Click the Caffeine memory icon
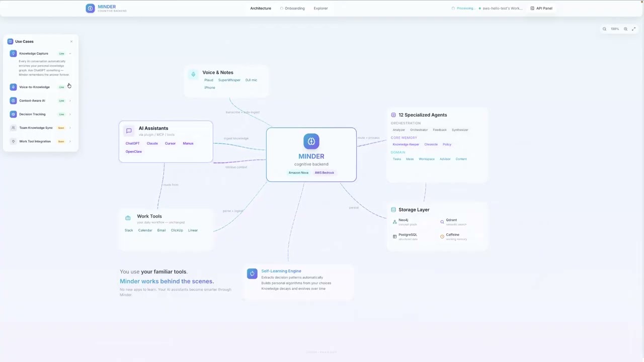The width and height of the screenshot is (644, 362). coord(442,236)
